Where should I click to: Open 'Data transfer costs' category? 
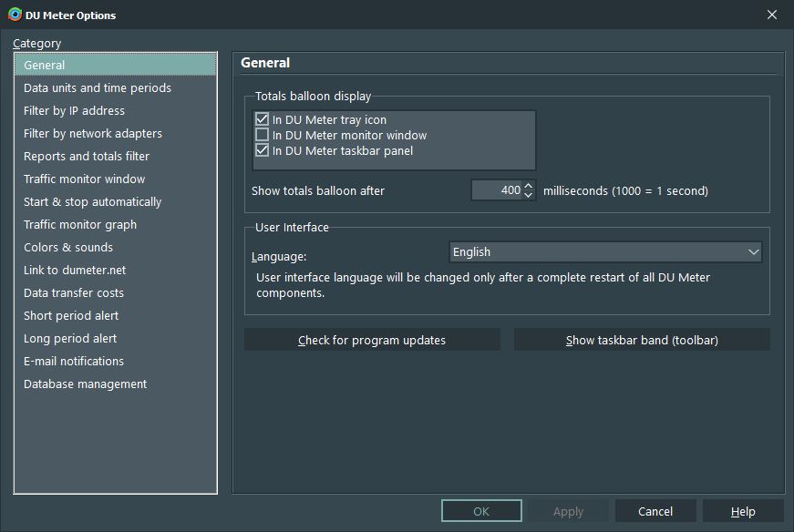116,293
